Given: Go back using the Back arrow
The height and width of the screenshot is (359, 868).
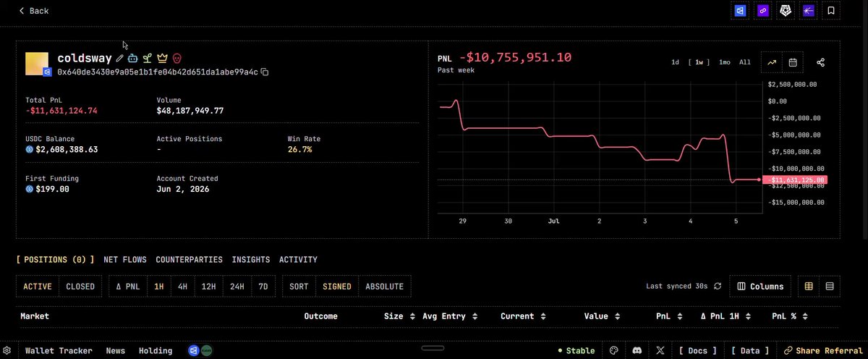Looking at the screenshot, I should [33, 11].
